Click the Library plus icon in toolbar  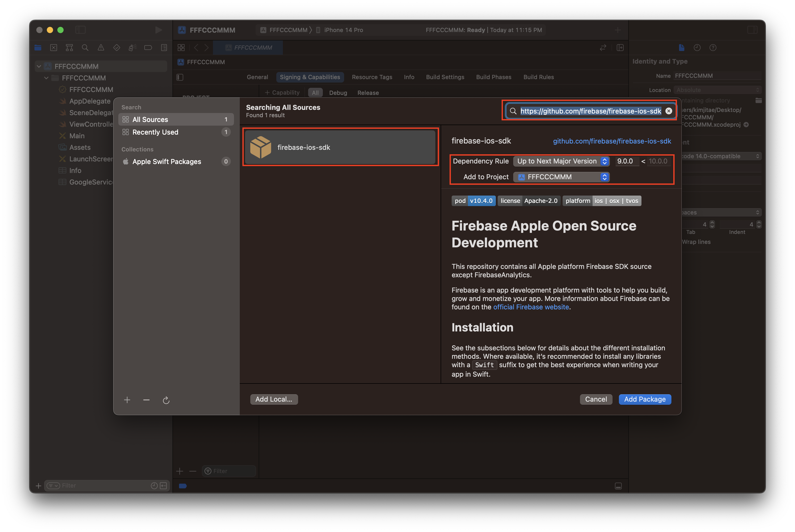point(618,30)
